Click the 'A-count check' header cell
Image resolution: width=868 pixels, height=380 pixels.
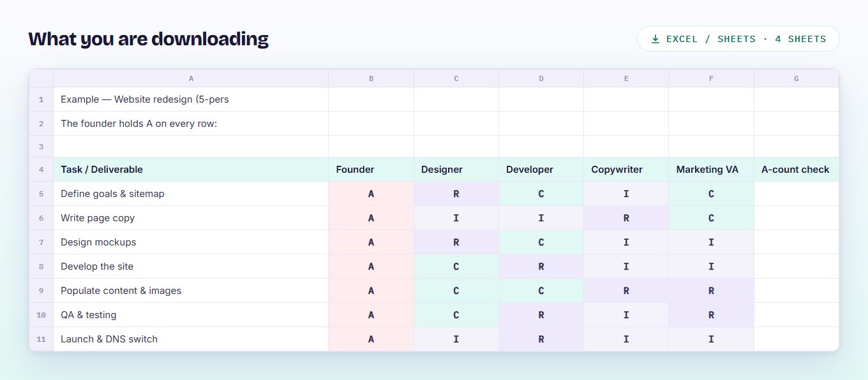[x=797, y=170]
